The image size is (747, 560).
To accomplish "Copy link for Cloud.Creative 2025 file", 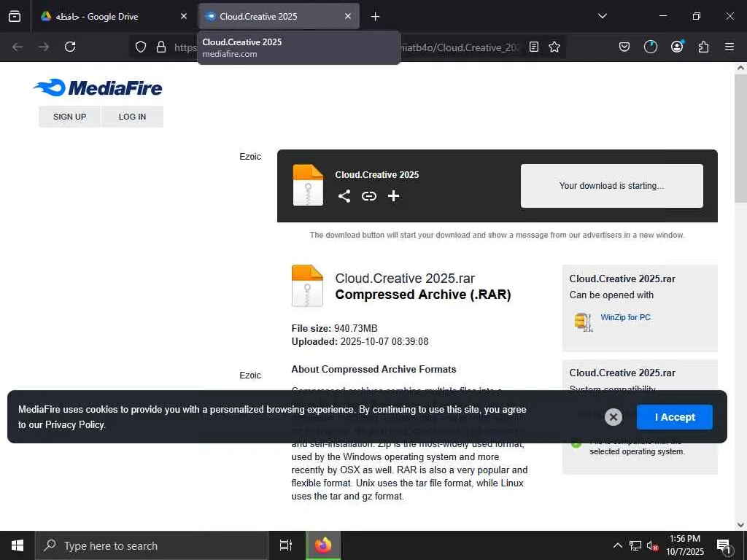I will 368,196.
